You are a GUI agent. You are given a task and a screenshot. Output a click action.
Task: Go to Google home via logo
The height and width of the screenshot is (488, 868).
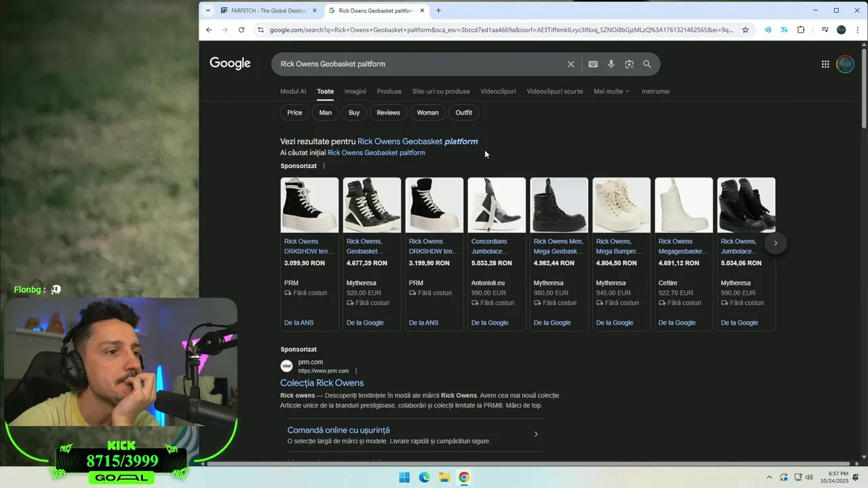(230, 63)
